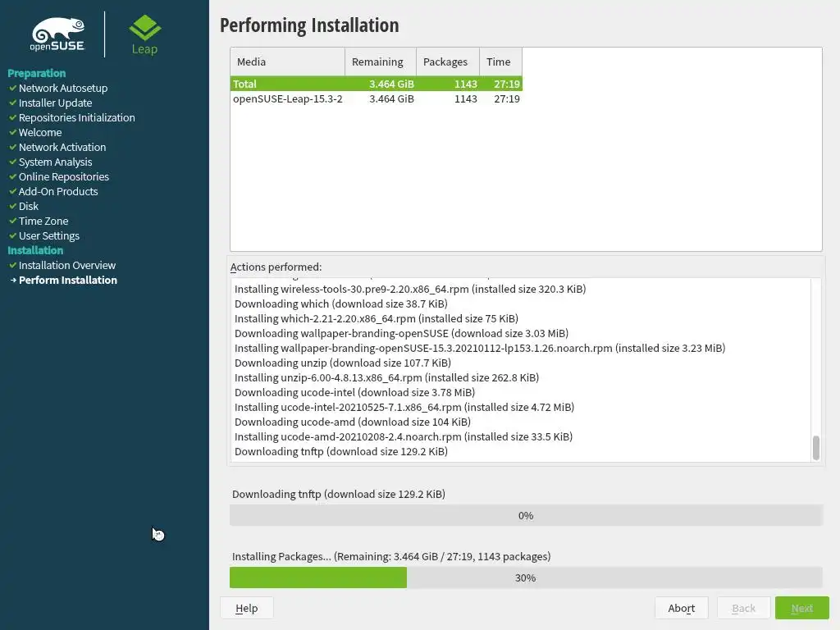This screenshot has width=840, height=630.
Task: Click the Installing ucode-intel log line
Action: 404,407
